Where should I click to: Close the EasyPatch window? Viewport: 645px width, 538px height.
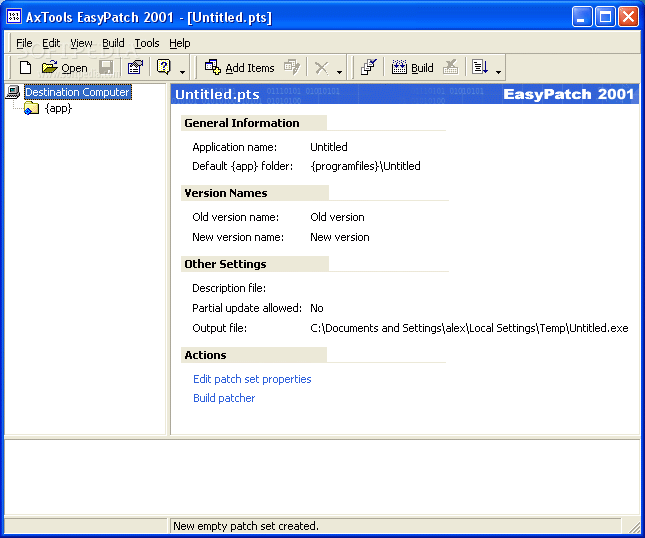[x=629, y=17]
